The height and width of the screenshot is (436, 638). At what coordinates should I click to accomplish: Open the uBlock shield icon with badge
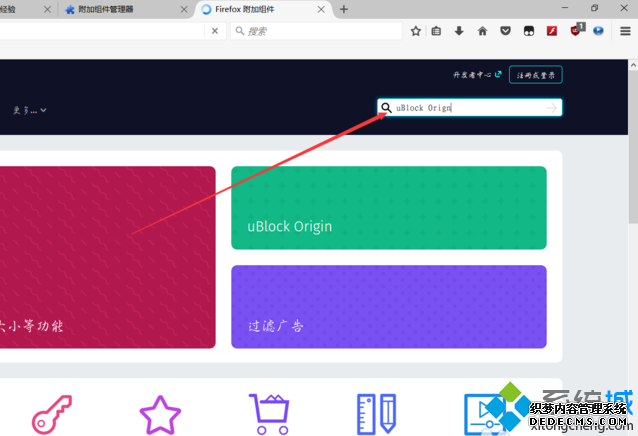pos(575,31)
